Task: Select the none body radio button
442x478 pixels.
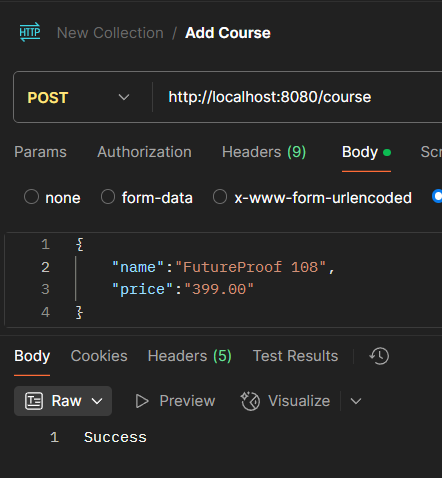Action: (31, 197)
